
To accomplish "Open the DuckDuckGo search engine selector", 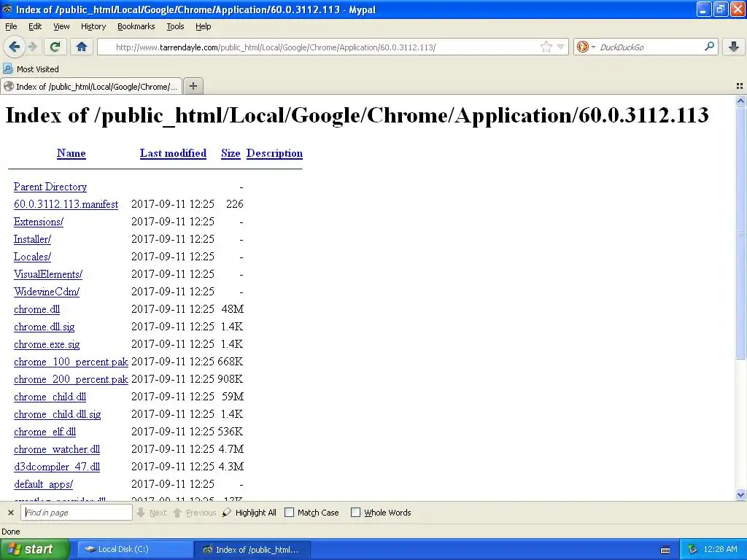I will 586,47.
